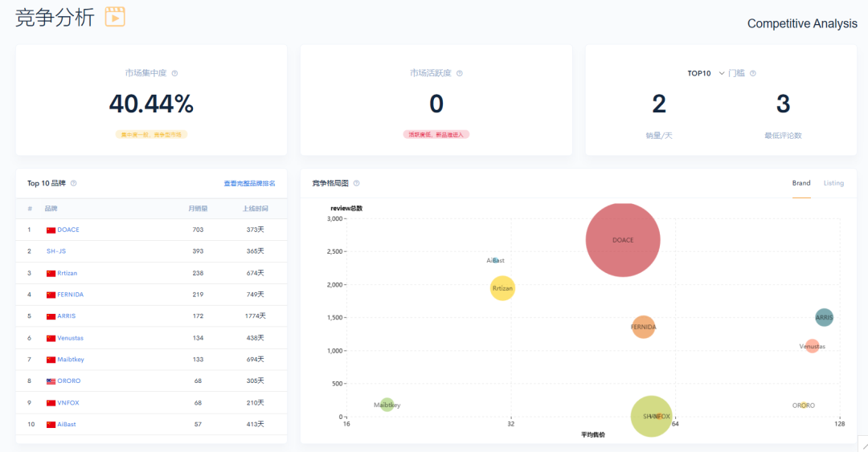Select the red DOACE bubble in chart
The height and width of the screenshot is (452, 868).
coord(623,239)
